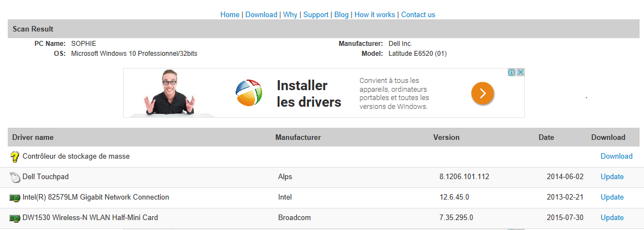
Task: Click the ad description starting 'Convient à tous les appareils'
Action: 394,93
